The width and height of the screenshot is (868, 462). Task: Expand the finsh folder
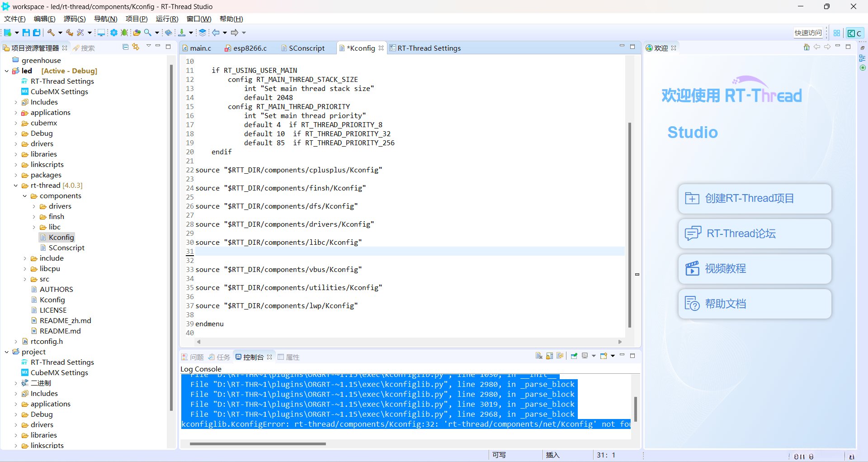tap(34, 217)
